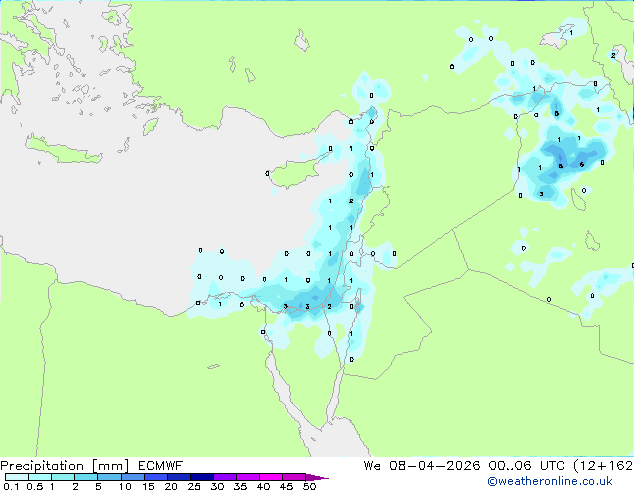Click the "50" legend scale label
This screenshot has width=634, height=490.
tap(309, 486)
